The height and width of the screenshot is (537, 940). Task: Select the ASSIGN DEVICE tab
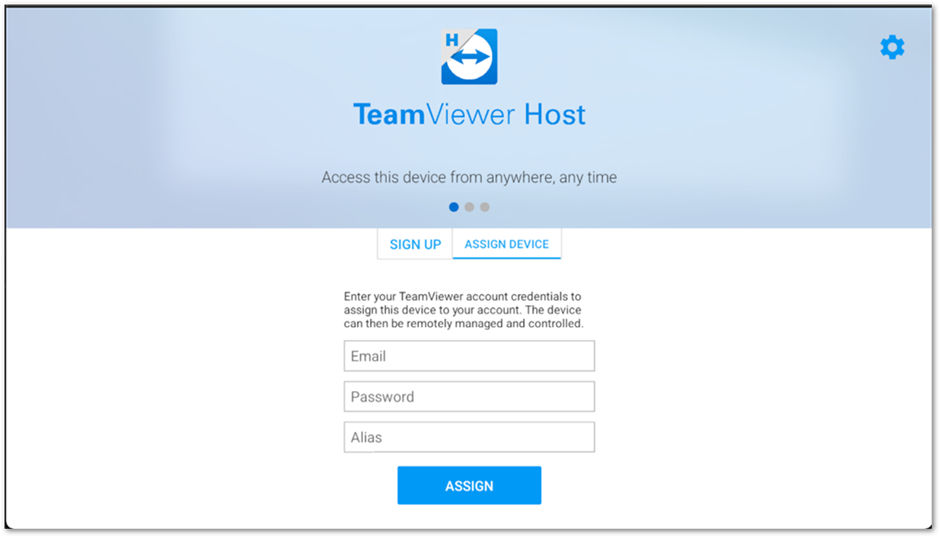coord(507,244)
